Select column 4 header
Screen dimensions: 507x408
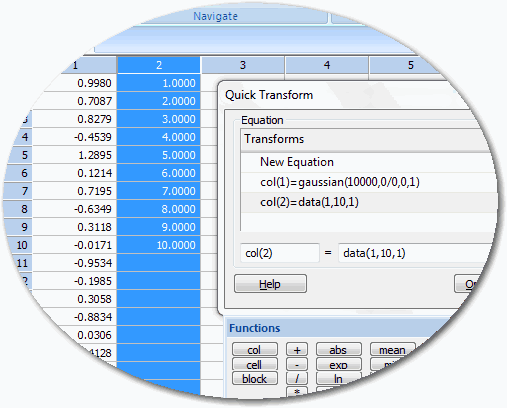click(x=327, y=65)
